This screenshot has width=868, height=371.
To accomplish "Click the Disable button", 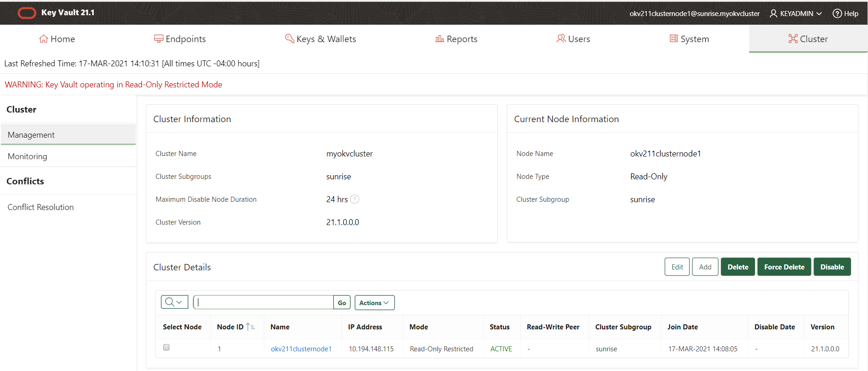I will (x=832, y=267).
